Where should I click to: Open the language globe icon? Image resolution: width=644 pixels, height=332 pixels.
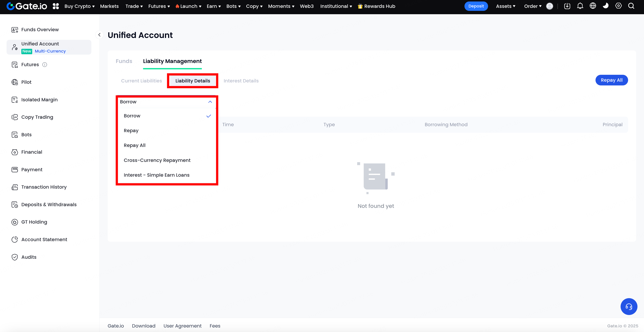pyautogui.click(x=593, y=6)
